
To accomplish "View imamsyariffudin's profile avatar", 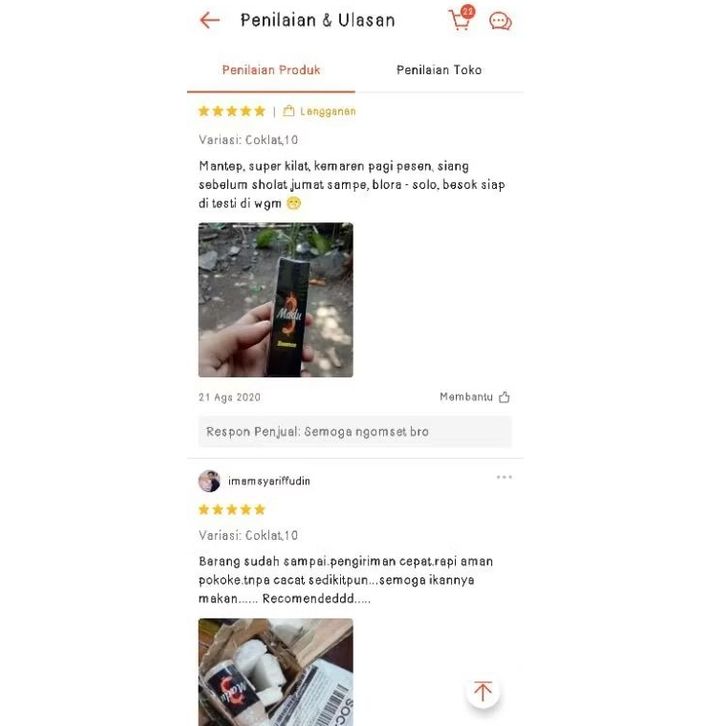I will pos(209,481).
